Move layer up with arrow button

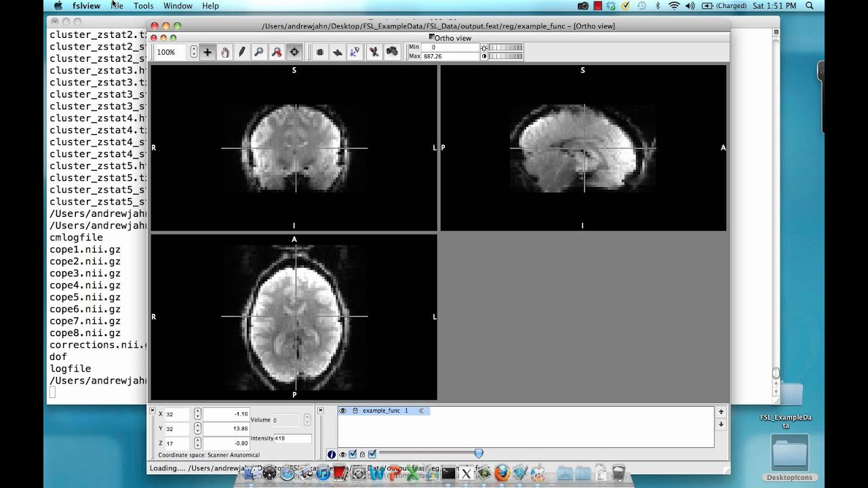(721, 411)
